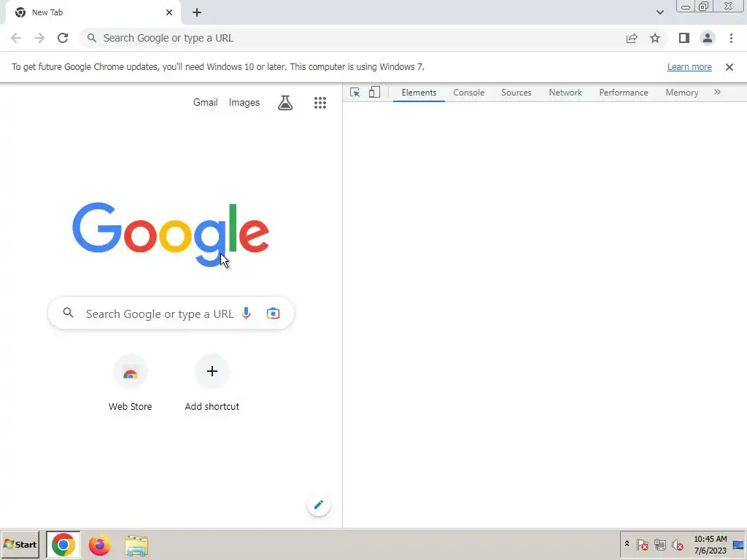Expand the tab search chevron
The height and width of the screenshot is (560, 747).
(x=659, y=12)
